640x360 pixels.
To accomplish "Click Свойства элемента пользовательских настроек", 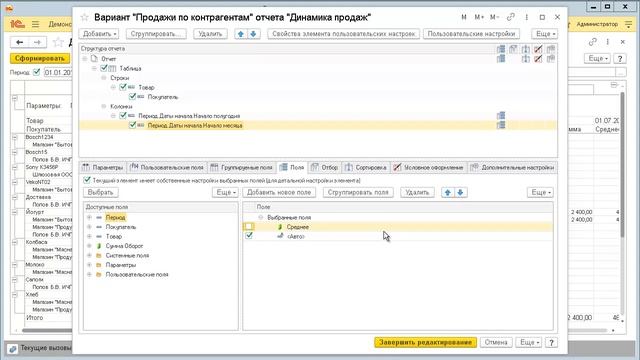I will [x=343, y=34].
